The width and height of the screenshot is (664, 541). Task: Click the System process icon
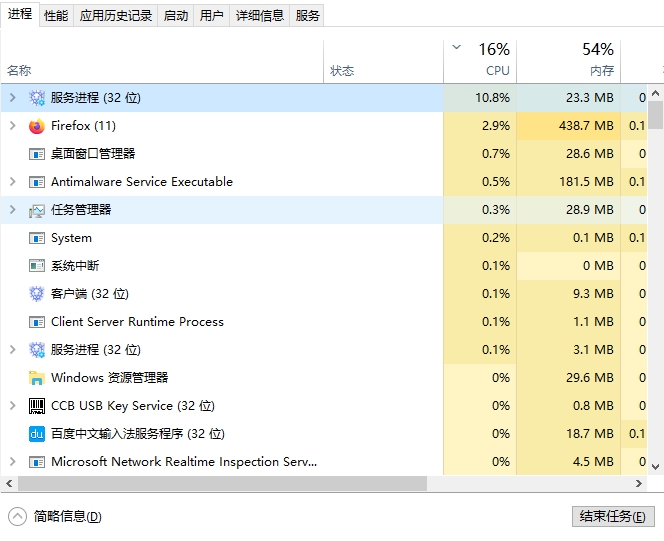click(x=37, y=238)
